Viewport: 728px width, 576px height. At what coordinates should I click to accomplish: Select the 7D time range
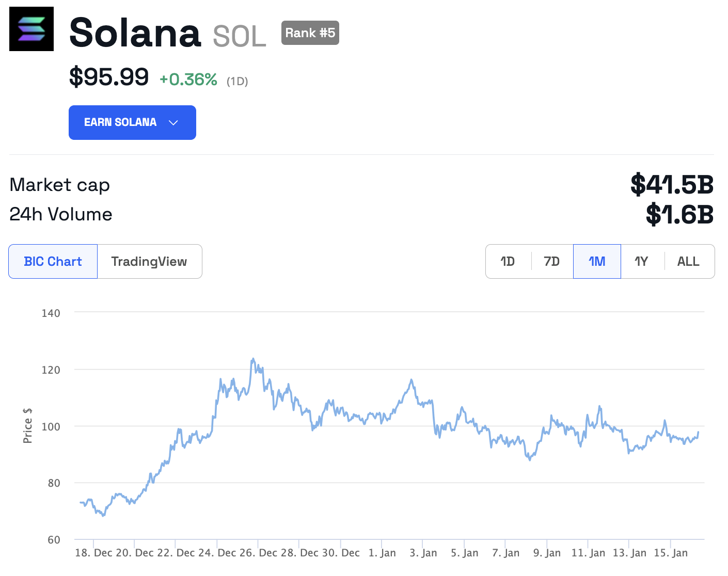(552, 262)
